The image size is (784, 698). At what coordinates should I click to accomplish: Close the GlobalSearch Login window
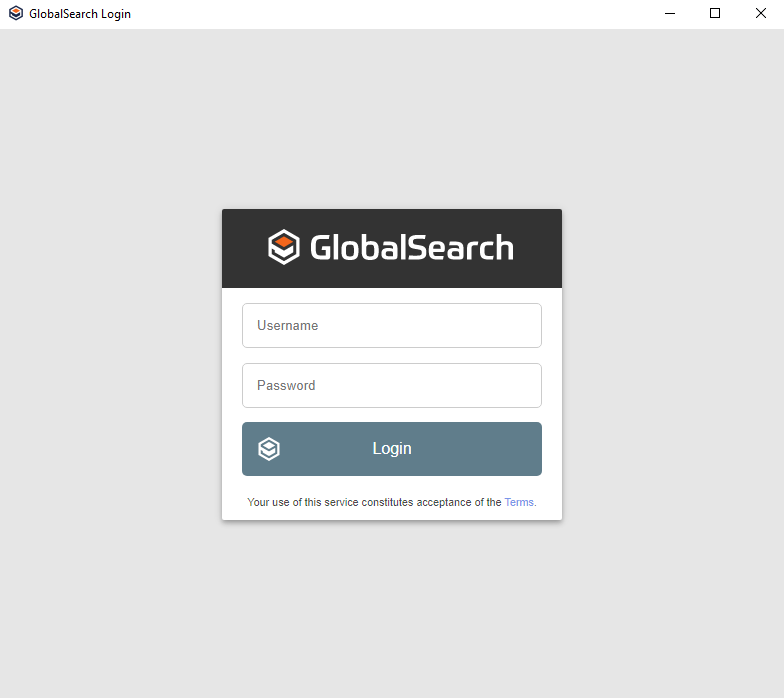click(760, 14)
